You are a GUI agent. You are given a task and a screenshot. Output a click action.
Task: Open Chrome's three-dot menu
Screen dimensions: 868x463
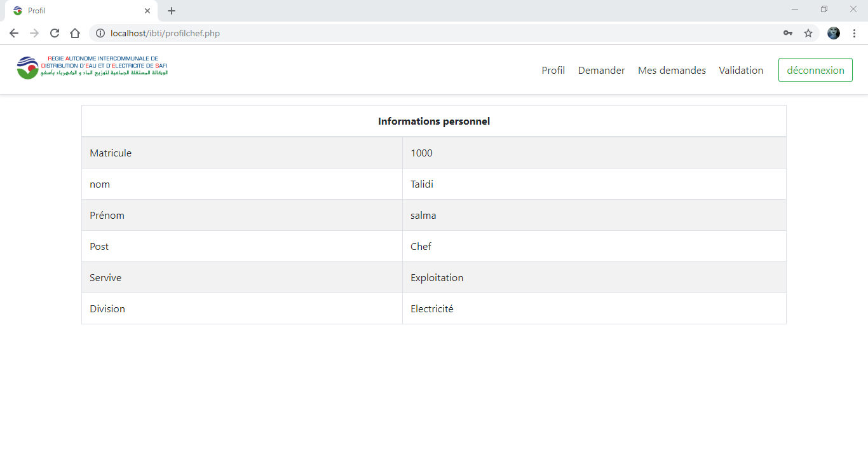pyautogui.click(x=853, y=32)
